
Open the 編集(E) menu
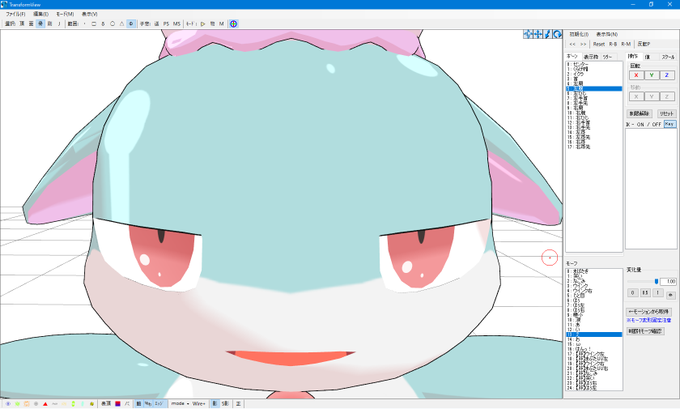point(41,14)
